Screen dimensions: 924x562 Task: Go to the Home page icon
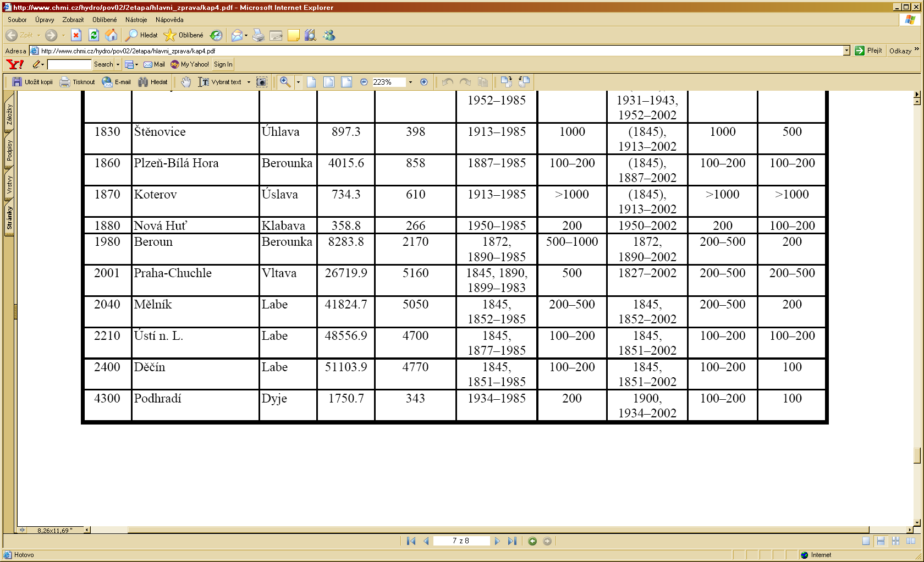(111, 35)
